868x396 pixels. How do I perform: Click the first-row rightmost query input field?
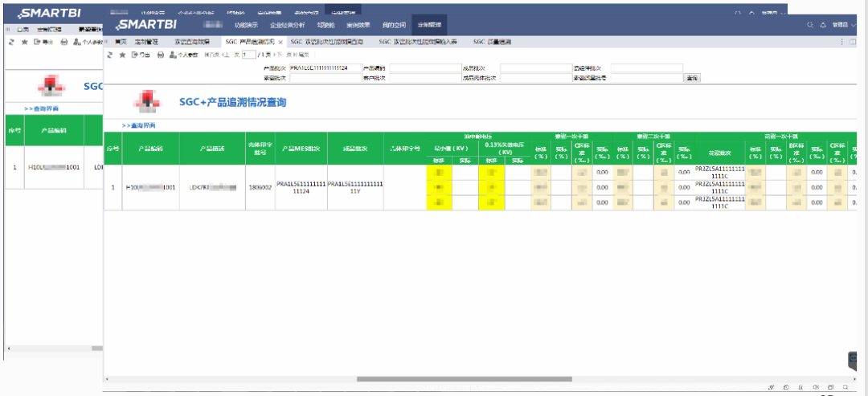[646, 68]
